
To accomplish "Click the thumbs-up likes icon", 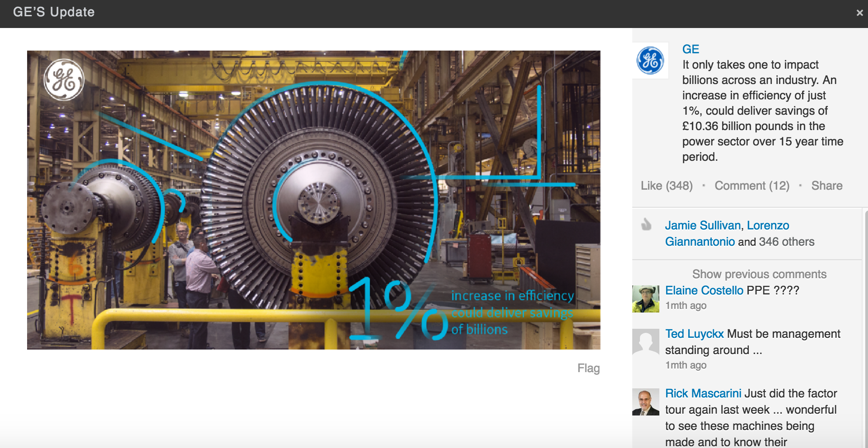I will (x=647, y=224).
